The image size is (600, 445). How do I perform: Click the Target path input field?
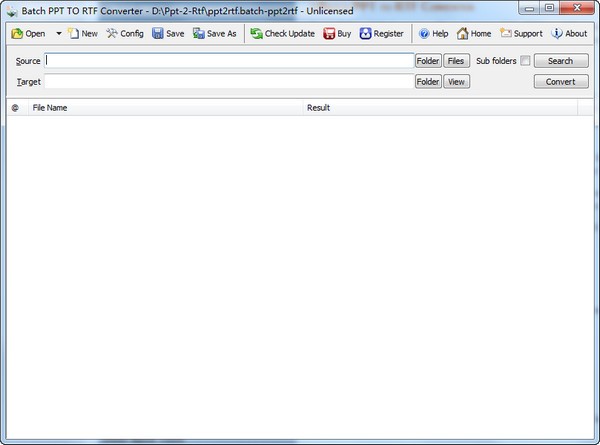[x=228, y=82]
